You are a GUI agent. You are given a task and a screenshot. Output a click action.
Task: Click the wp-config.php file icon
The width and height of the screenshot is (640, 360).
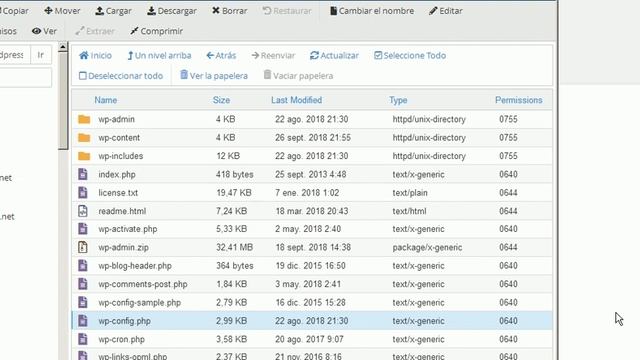pos(83,321)
